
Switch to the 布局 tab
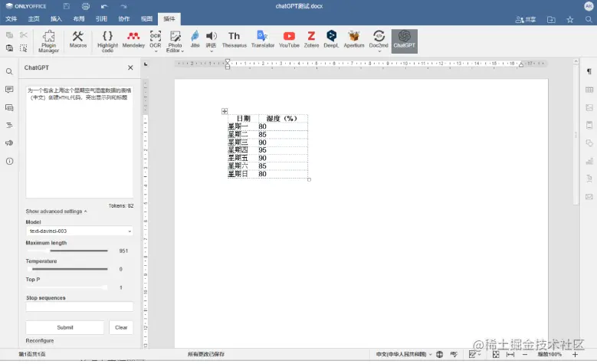79,19
